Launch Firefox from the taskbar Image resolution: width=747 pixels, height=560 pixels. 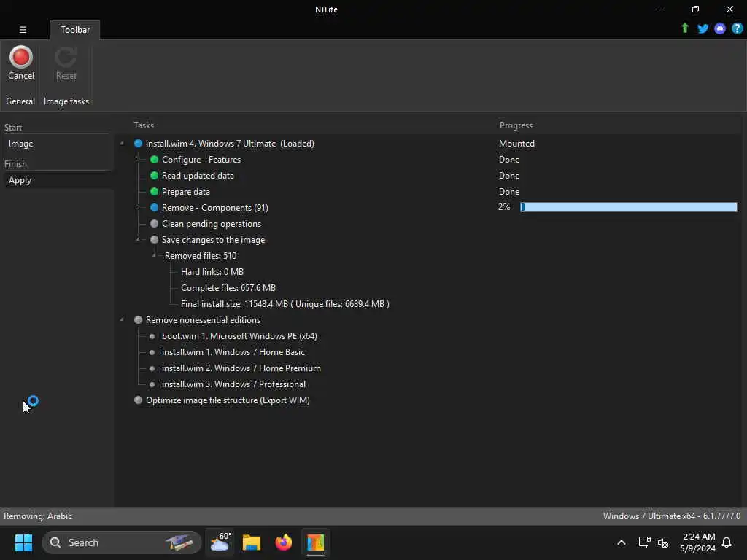(x=284, y=542)
